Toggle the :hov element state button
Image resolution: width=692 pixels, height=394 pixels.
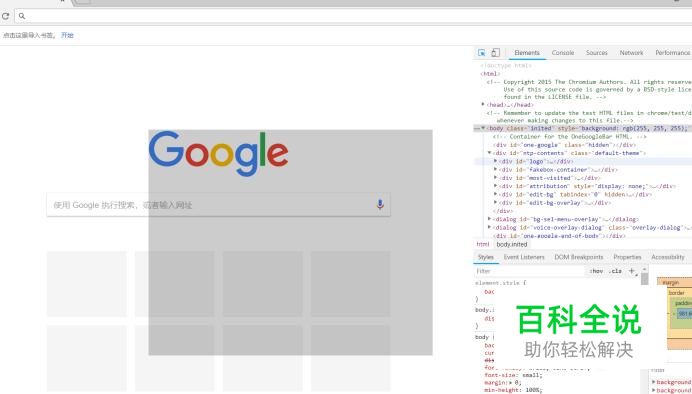[x=596, y=271]
